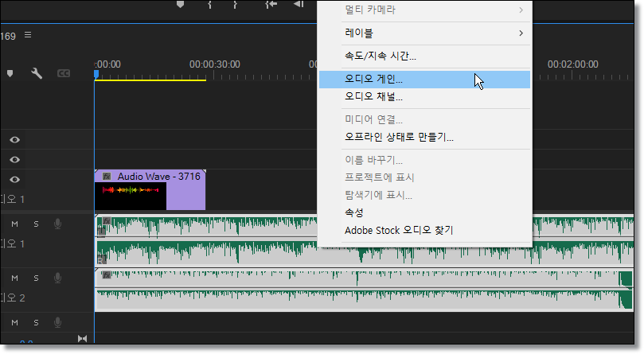Expand the 레이블 submenu
The height and width of the screenshot is (362, 644).
click(x=424, y=33)
